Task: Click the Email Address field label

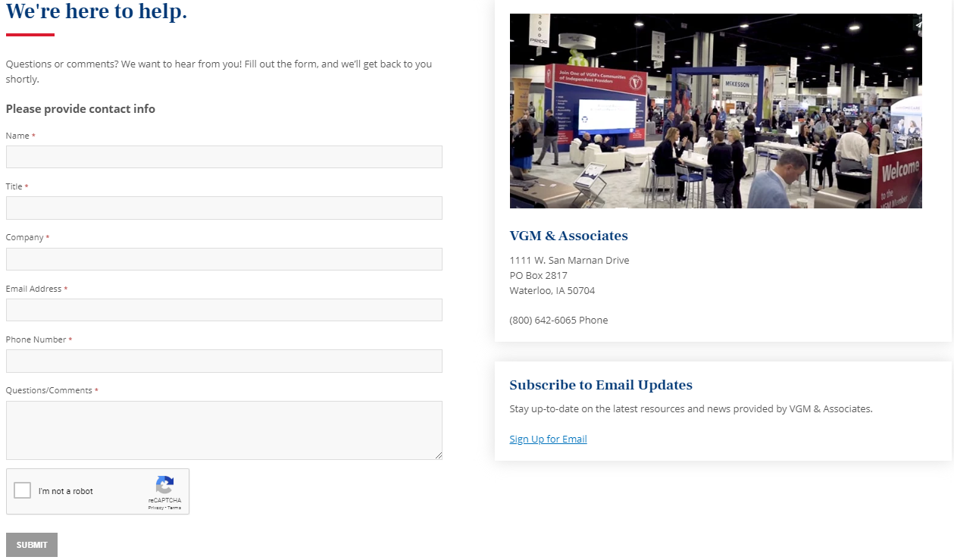Action: click(33, 289)
